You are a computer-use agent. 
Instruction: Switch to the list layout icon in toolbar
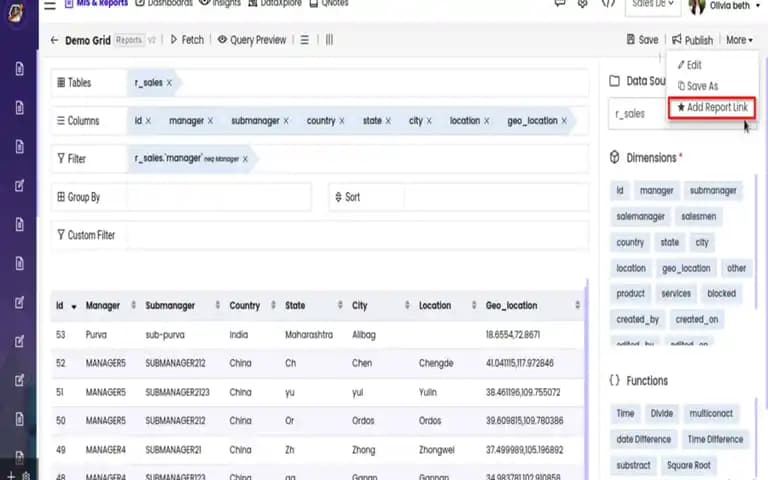pyautogui.click(x=305, y=40)
